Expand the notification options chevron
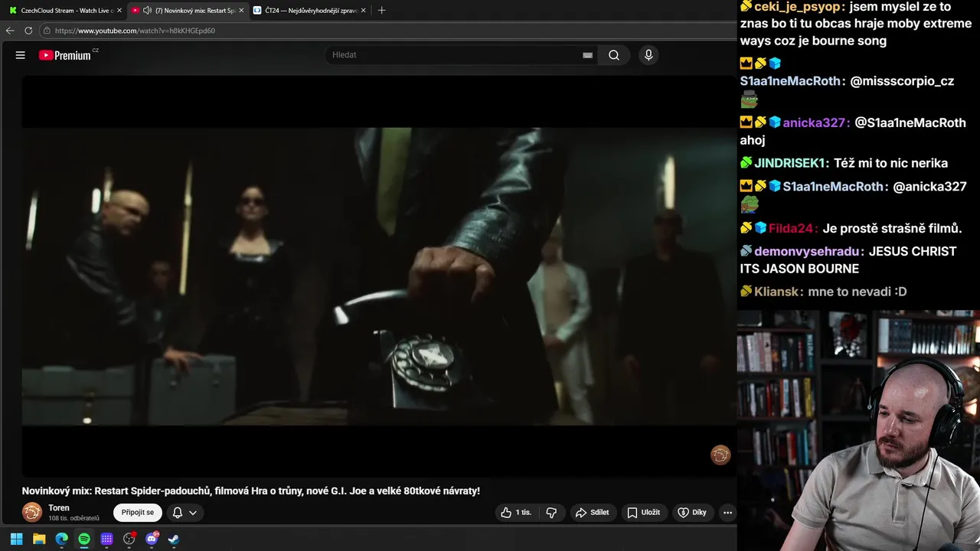Screen dimensions: 980x551 [x=193, y=513]
